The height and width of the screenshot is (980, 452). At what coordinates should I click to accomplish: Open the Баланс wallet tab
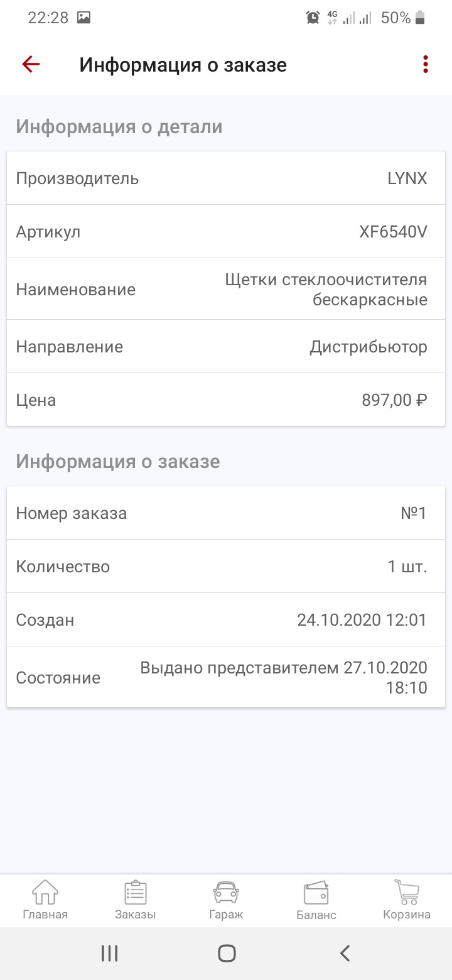(x=316, y=900)
